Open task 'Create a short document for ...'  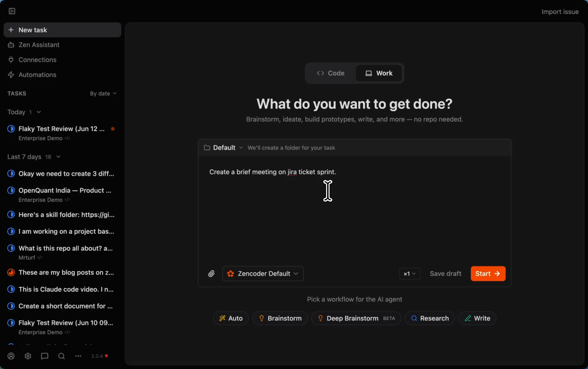click(x=66, y=306)
